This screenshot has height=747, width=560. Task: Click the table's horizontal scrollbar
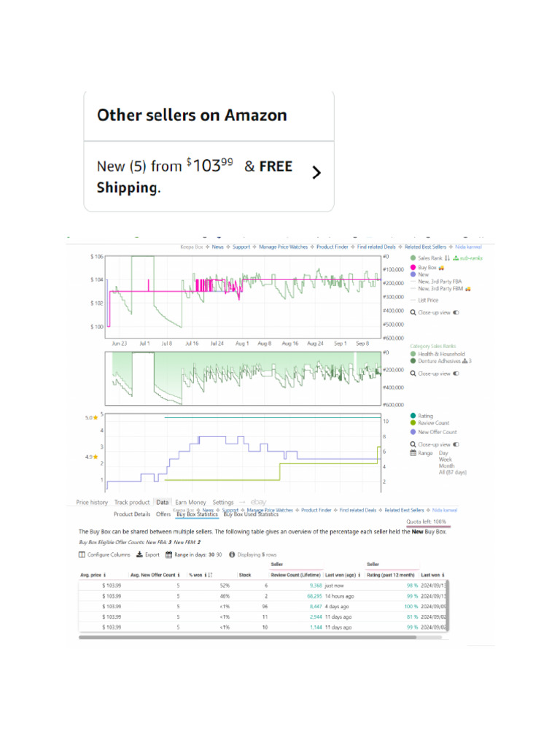coord(248,637)
